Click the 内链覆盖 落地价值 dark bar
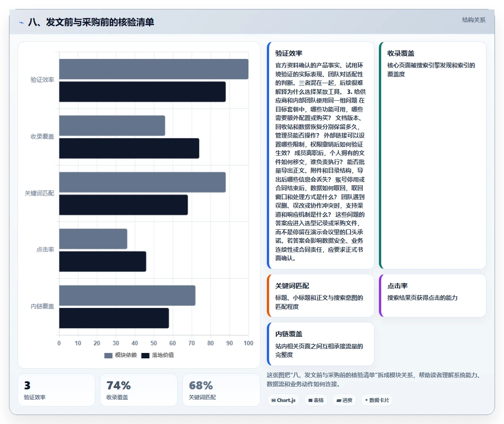This screenshot has width=504, height=424. [x=114, y=318]
